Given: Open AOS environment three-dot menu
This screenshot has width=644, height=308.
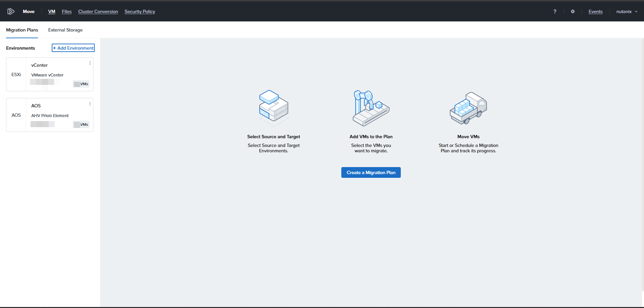Looking at the screenshot, I should click(x=90, y=104).
